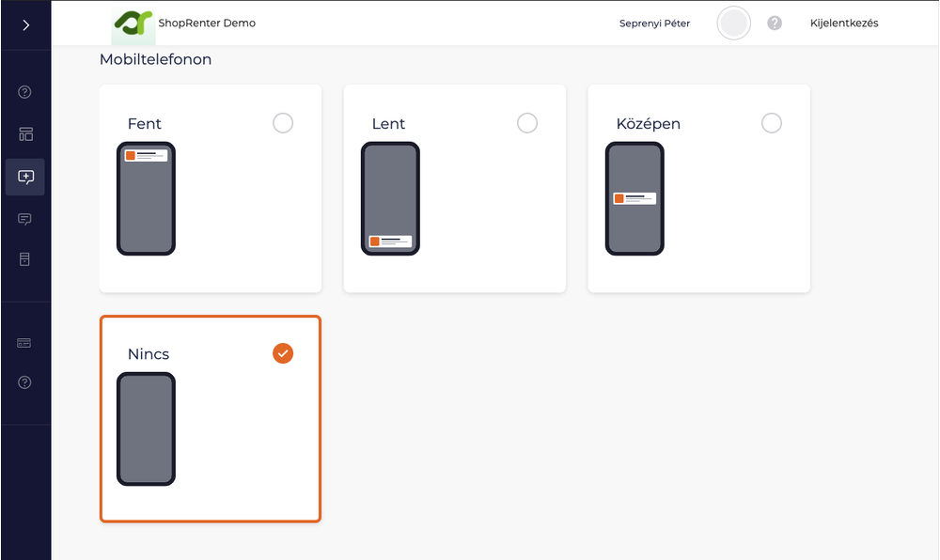Click the Lent phone preview thumbnail

tap(390, 198)
